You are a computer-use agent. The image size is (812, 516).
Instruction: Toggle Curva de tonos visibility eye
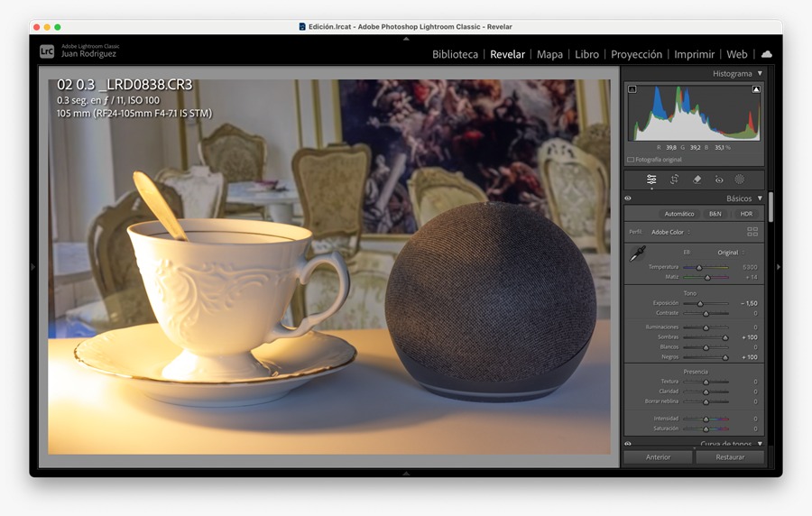coord(628,444)
